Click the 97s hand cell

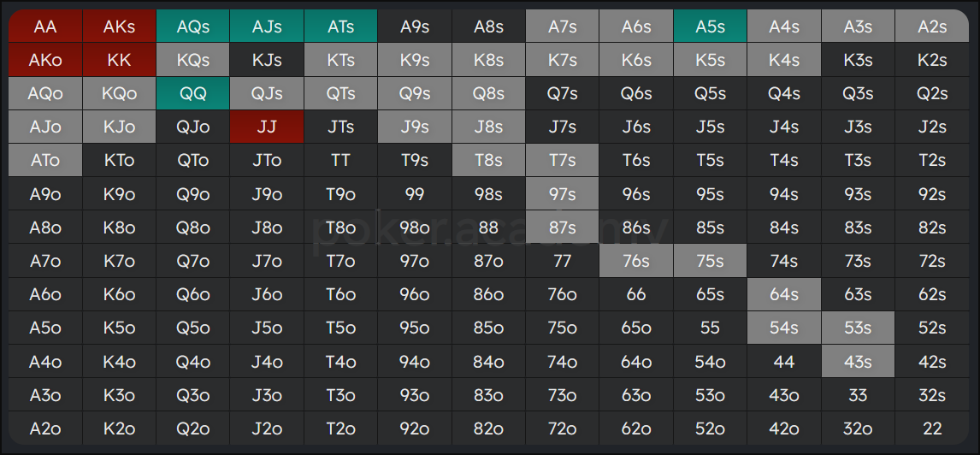point(563,194)
